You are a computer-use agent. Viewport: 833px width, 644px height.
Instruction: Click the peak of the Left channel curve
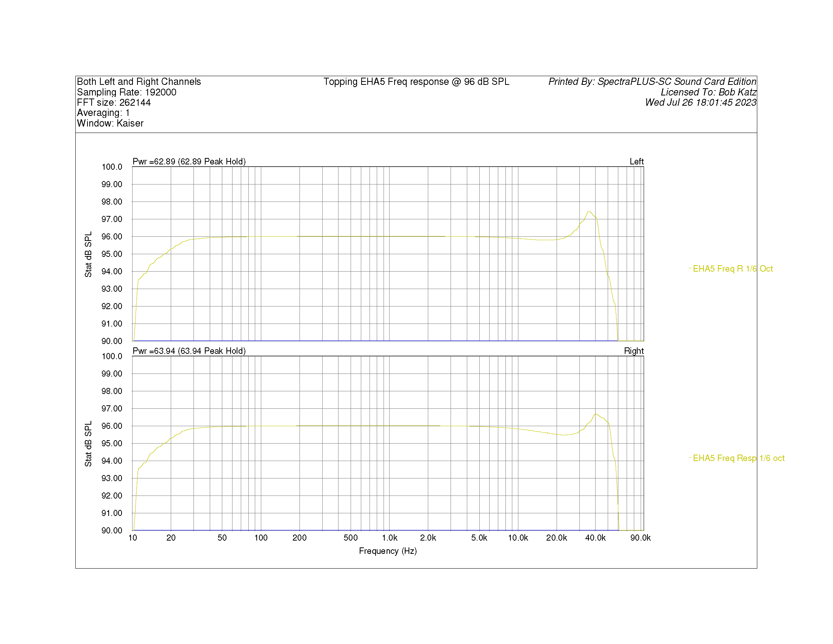(x=589, y=211)
